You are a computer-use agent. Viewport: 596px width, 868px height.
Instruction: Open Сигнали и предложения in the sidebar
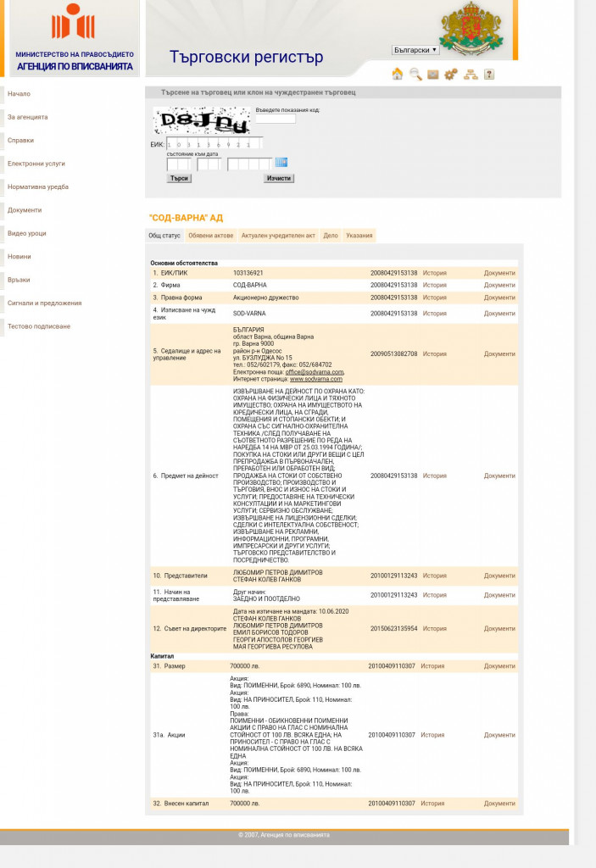(44, 303)
